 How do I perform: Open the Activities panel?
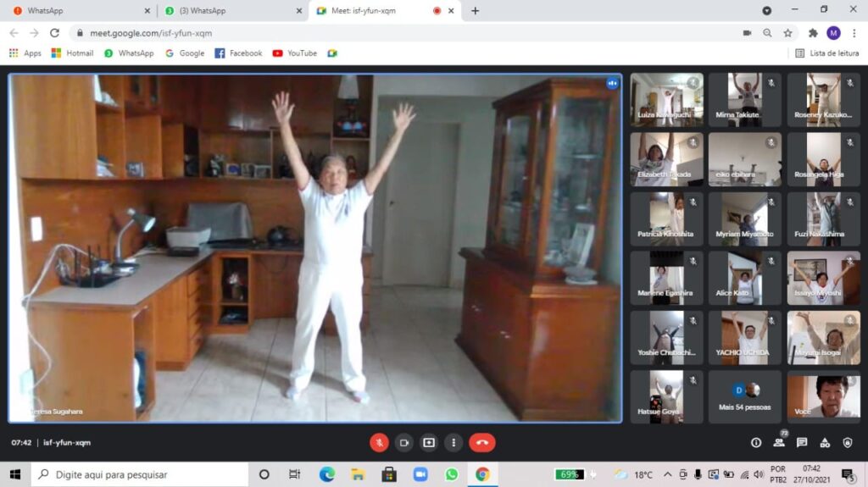tap(825, 442)
